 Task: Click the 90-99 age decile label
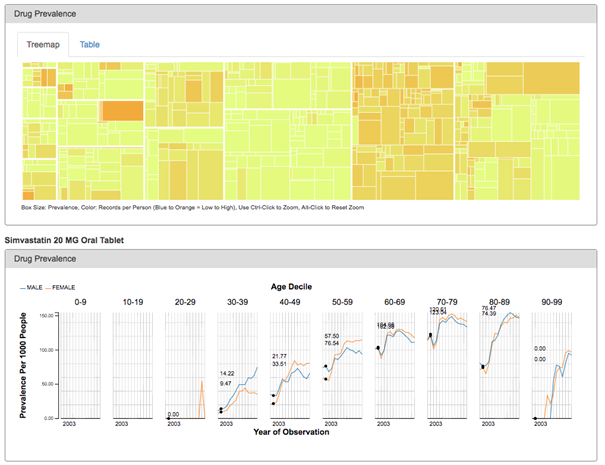pos(552,302)
